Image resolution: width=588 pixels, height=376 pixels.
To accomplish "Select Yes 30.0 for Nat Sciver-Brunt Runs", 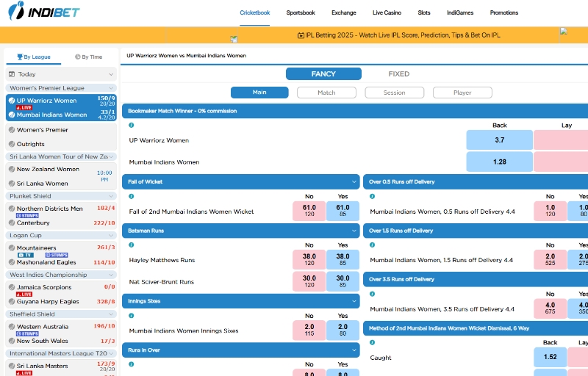I will (x=343, y=281).
